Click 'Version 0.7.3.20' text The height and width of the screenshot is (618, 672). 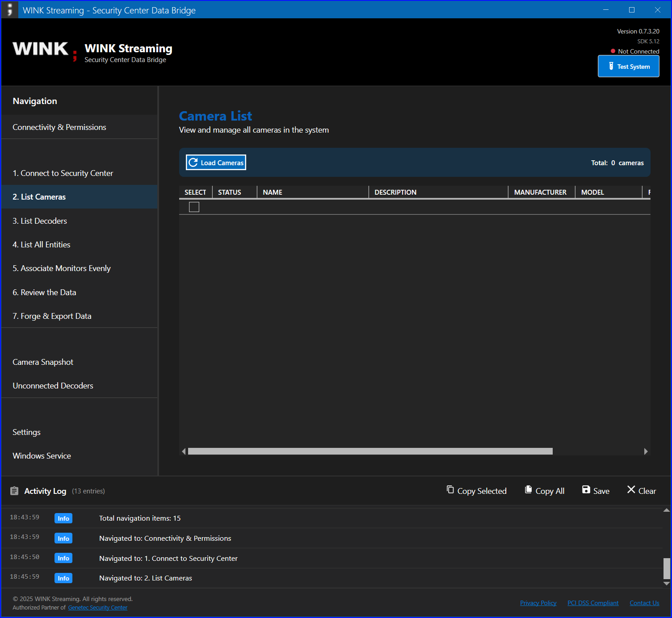638,31
